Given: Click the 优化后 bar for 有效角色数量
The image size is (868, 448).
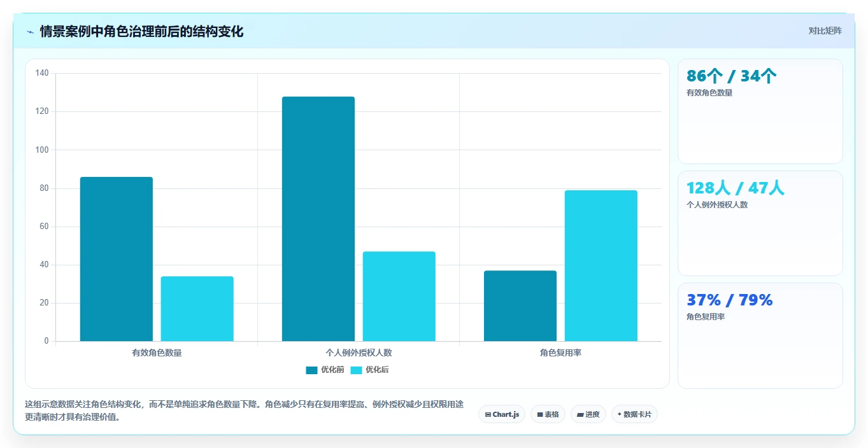Looking at the screenshot, I should 197,309.
